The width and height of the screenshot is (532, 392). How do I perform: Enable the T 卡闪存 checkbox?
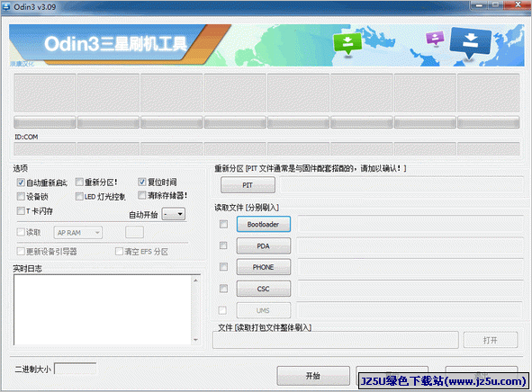coord(21,210)
